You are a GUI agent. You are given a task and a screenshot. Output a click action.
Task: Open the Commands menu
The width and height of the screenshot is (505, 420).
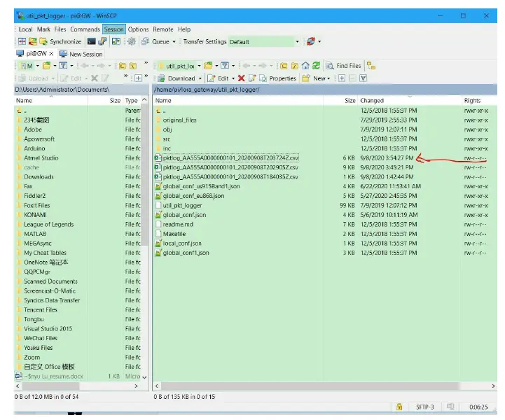tap(85, 29)
